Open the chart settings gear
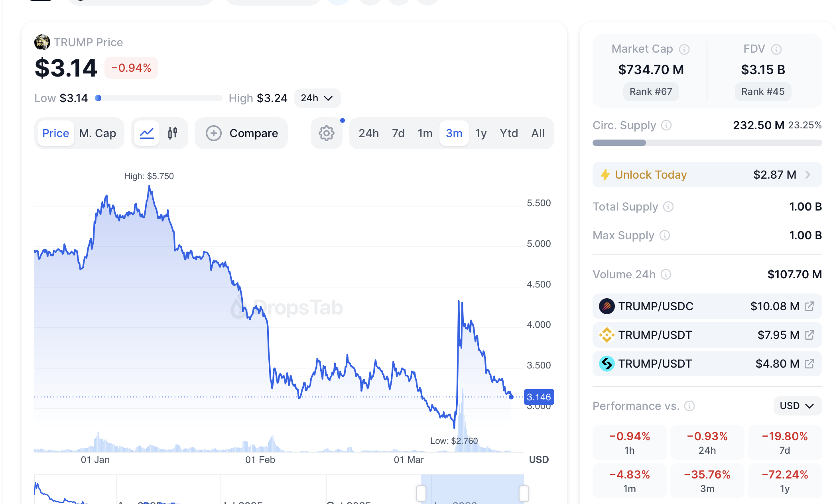 (x=326, y=133)
